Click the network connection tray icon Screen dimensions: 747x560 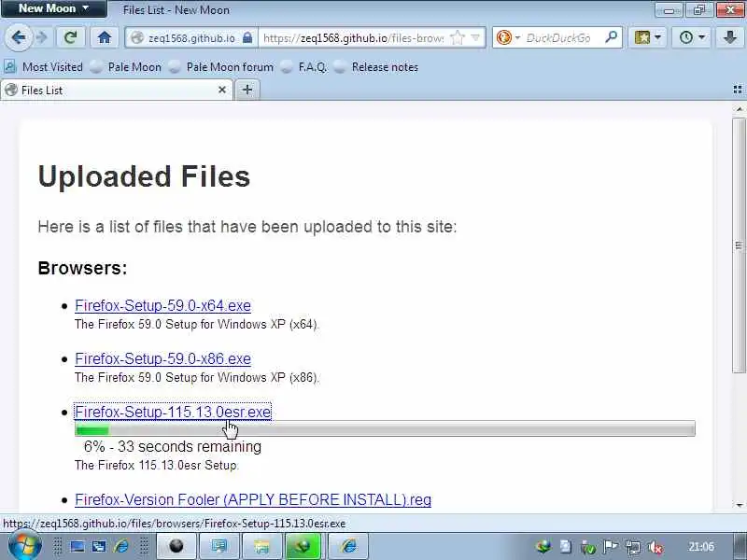pyautogui.click(x=633, y=547)
